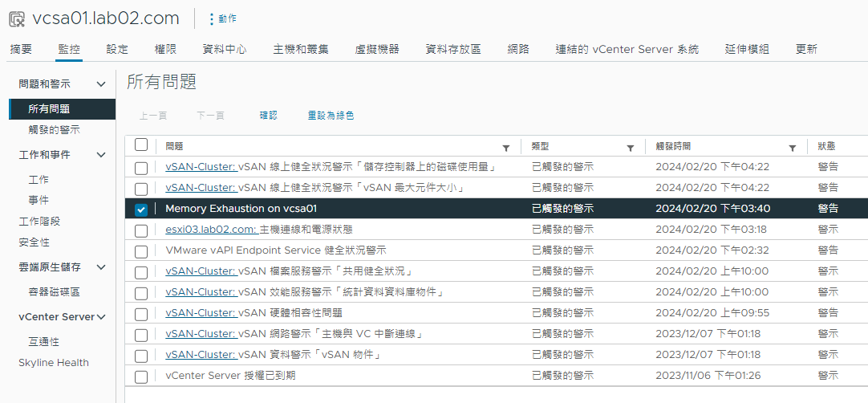Uncheck the Memory Exhaustion on vcsa01 row
The height and width of the screenshot is (403, 868).
coord(141,210)
